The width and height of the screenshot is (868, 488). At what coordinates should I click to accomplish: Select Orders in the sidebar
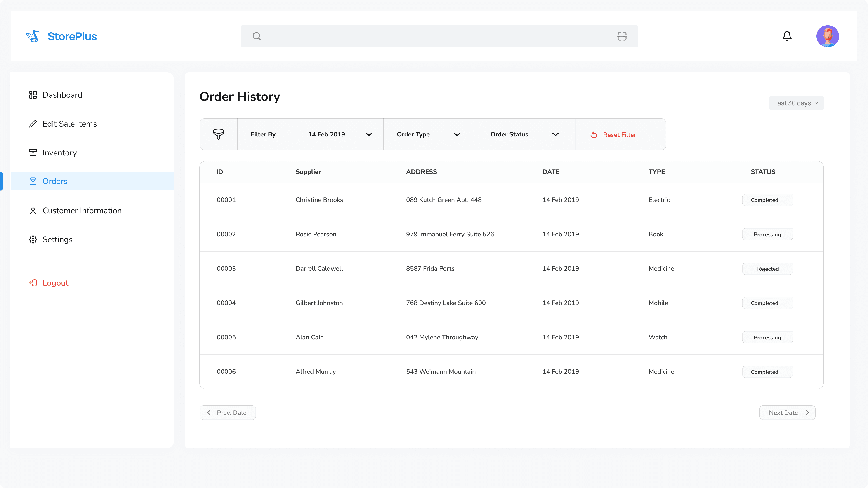pos(55,181)
